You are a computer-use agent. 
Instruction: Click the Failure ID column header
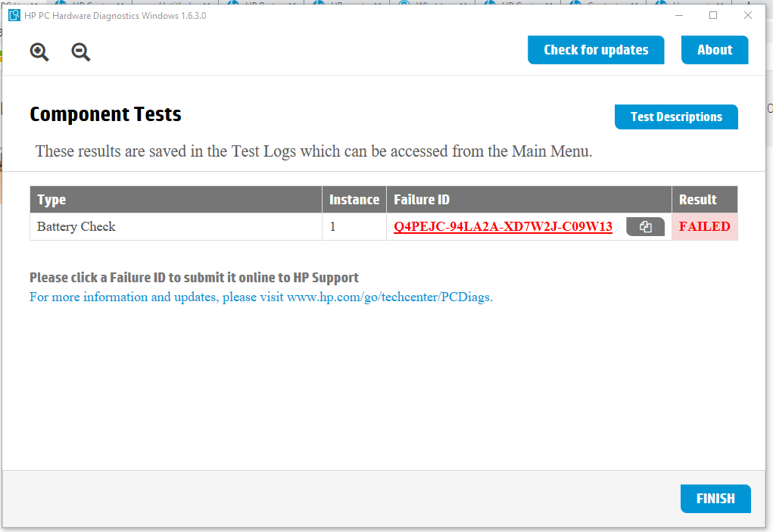tap(529, 200)
